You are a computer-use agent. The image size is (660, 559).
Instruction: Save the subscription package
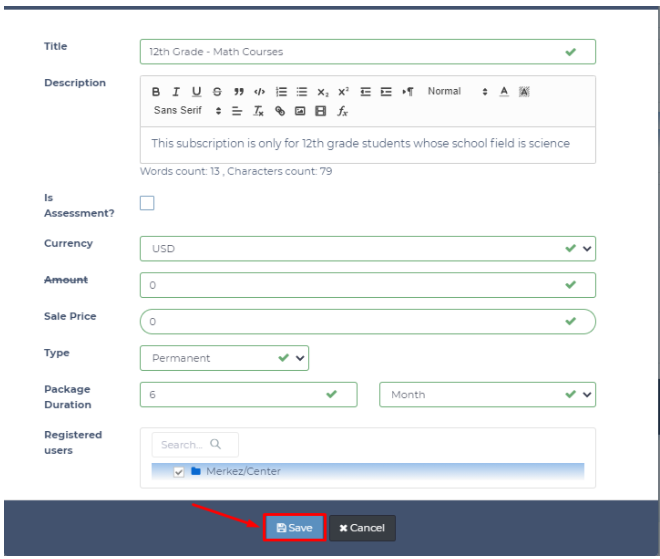coord(294,528)
